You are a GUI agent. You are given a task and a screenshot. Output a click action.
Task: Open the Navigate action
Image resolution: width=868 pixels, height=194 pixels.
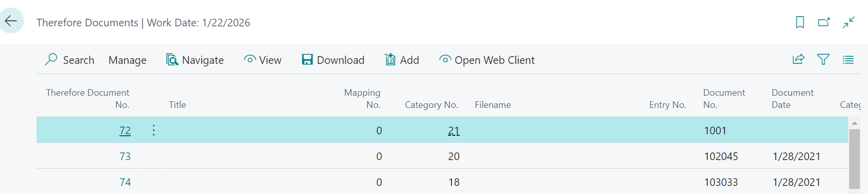[x=195, y=60]
